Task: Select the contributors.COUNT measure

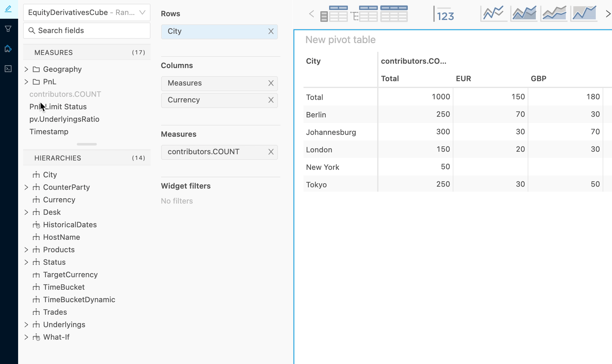Action: pyautogui.click(x=65, y=94)
